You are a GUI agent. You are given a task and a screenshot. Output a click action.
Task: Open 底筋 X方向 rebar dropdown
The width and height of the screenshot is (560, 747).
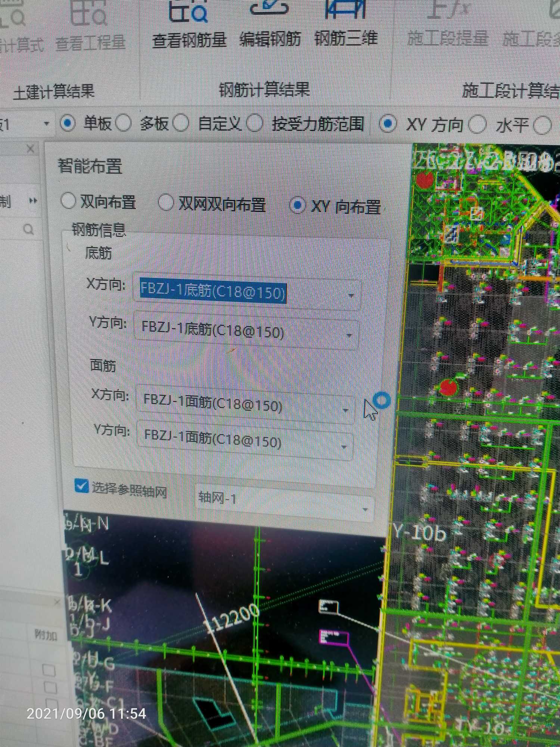[351, 296]
